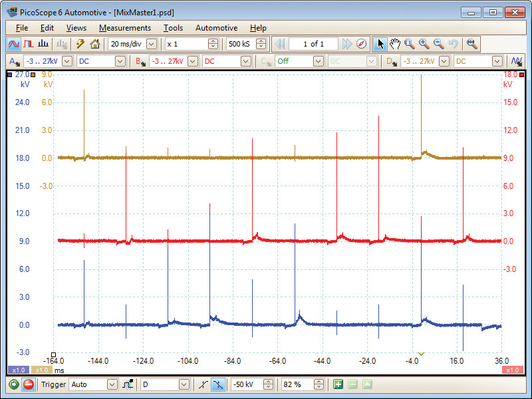Open Channel D range dropdown
The image size is (532, 399).
[444, 61]
